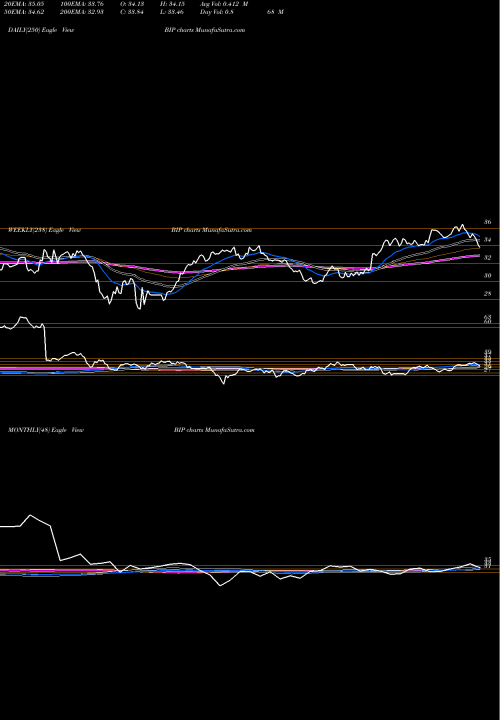This screenshot has width=500, height=720.
Task: Click the 34 price axis label
Action: click(x=488, y=240)
